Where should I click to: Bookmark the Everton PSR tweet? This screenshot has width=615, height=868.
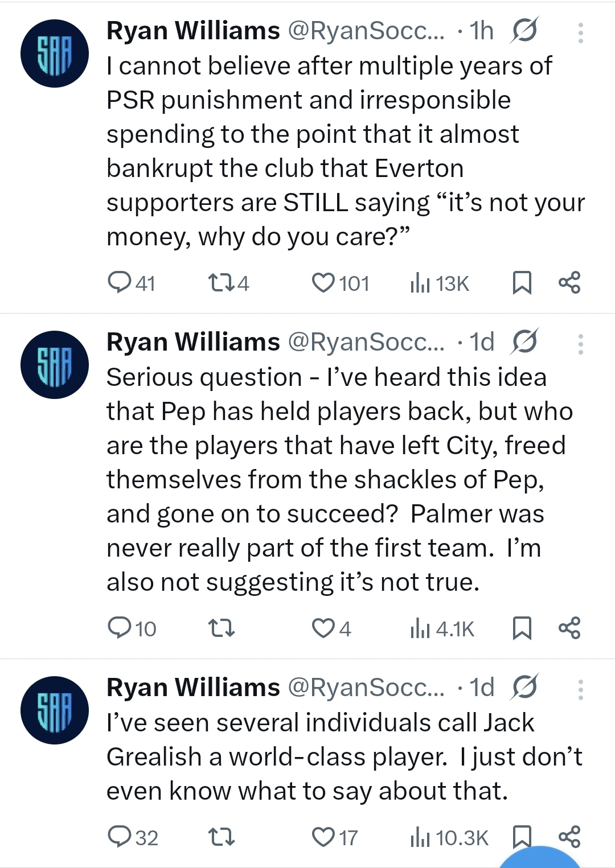pos(522,282)
